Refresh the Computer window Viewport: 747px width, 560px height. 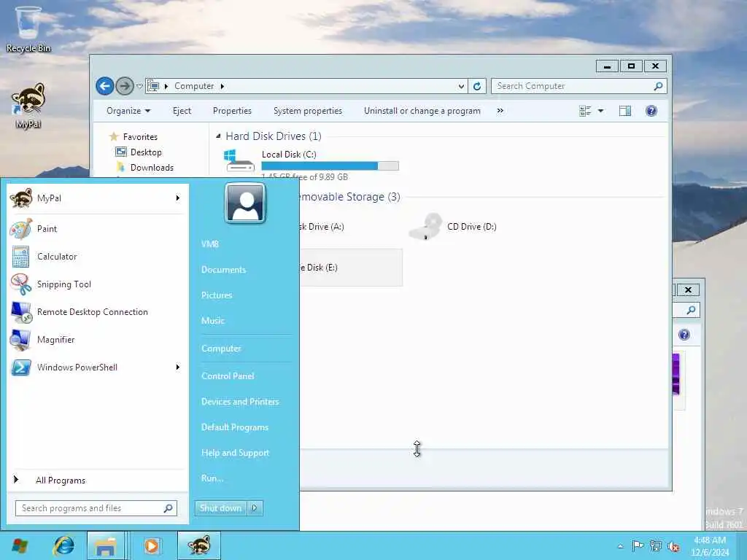click(477, 86)
